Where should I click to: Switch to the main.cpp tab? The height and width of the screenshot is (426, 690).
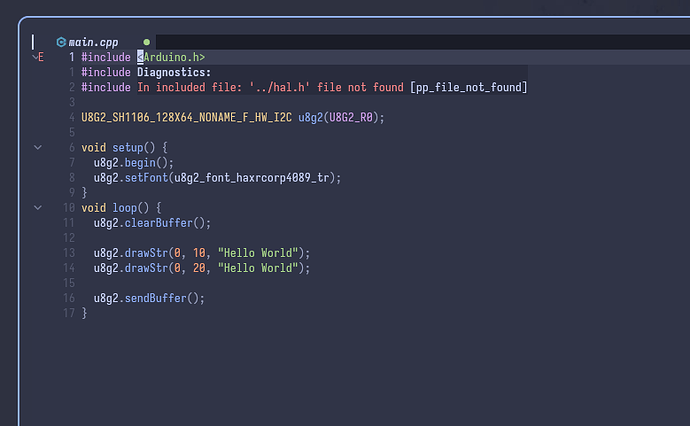(93, 42)
